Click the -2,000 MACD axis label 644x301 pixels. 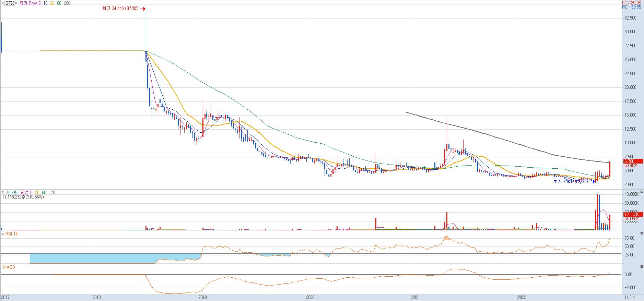coord(630,287)
